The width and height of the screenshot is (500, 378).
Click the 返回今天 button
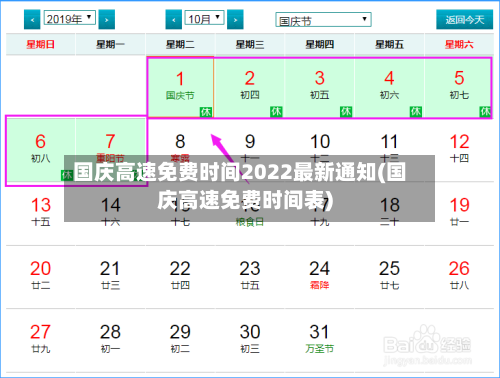click(x=465, y=19)
